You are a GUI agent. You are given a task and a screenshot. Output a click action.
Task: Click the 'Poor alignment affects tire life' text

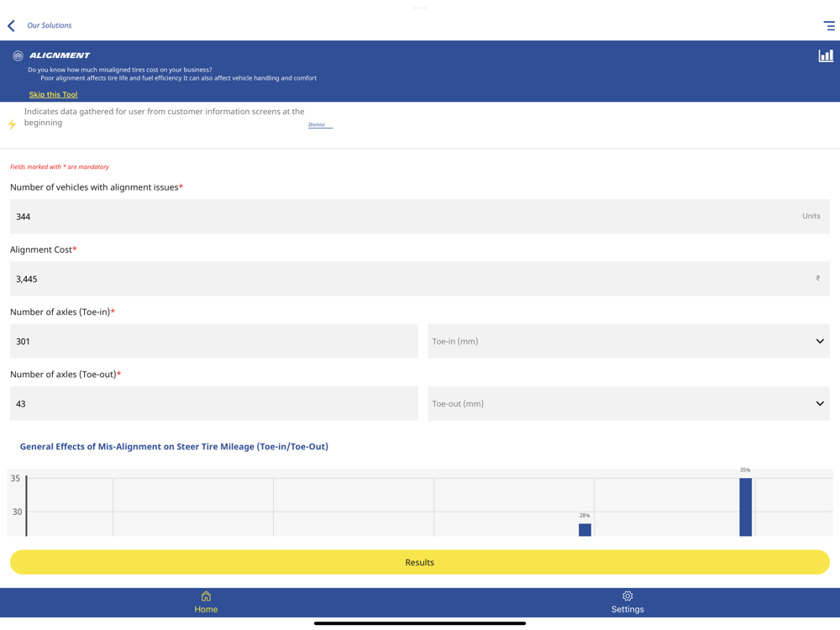click(178, 78)
